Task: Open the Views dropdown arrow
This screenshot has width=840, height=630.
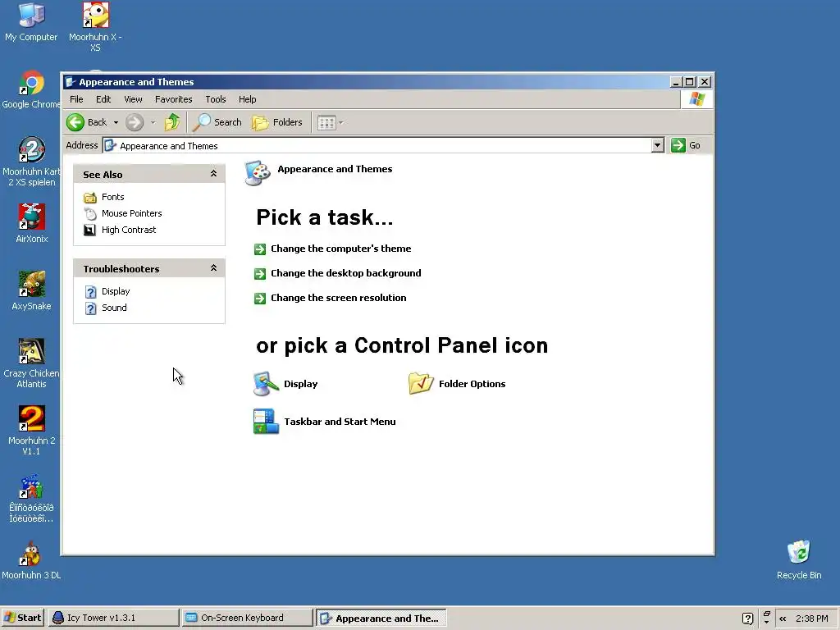Action: tap(340, 123)
